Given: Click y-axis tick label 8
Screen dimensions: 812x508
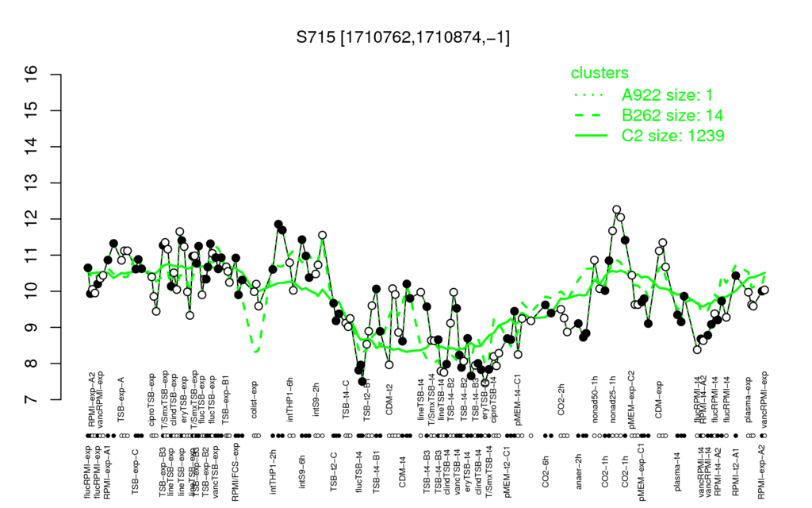Looking at the screenshot, I should click(x=32, y=364).
